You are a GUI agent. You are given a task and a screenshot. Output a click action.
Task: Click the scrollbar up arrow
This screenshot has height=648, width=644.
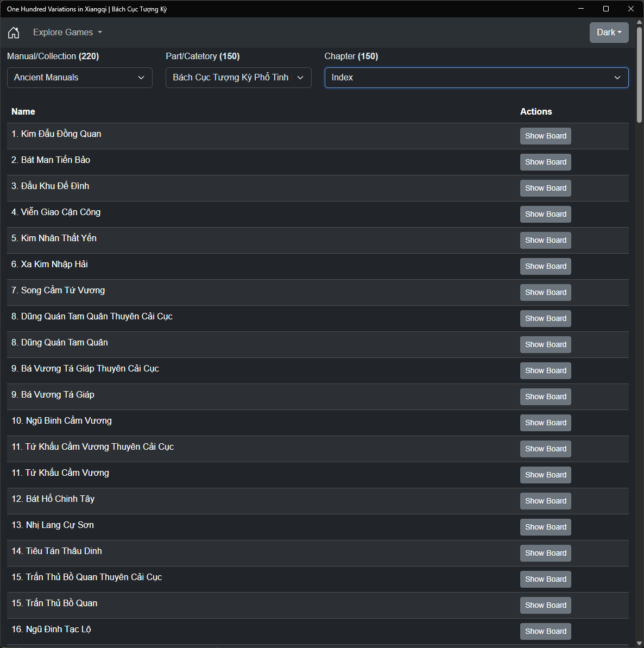(640, 22)
